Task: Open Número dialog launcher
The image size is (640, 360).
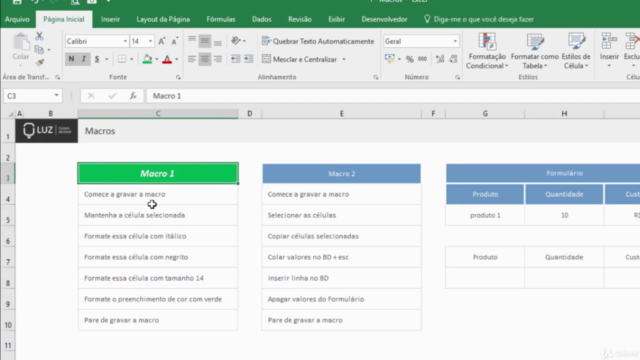Action: 457,77
